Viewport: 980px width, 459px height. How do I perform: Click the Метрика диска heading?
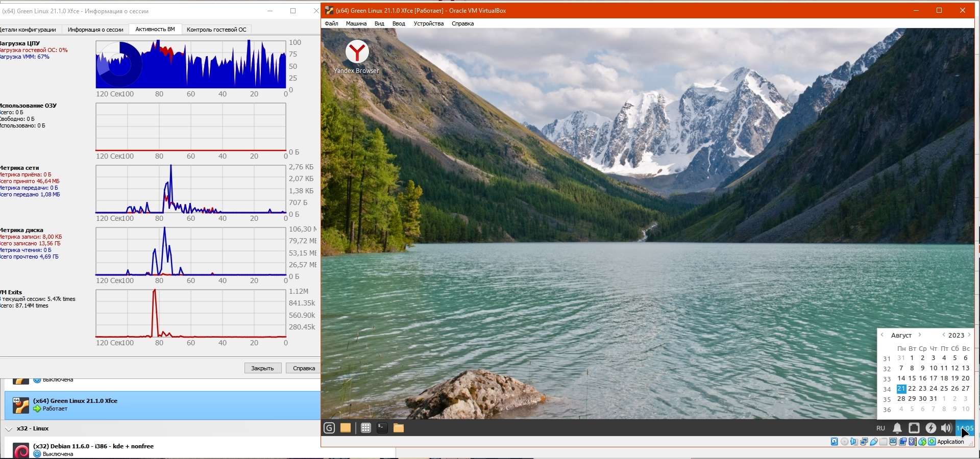[x=21, y=230]
